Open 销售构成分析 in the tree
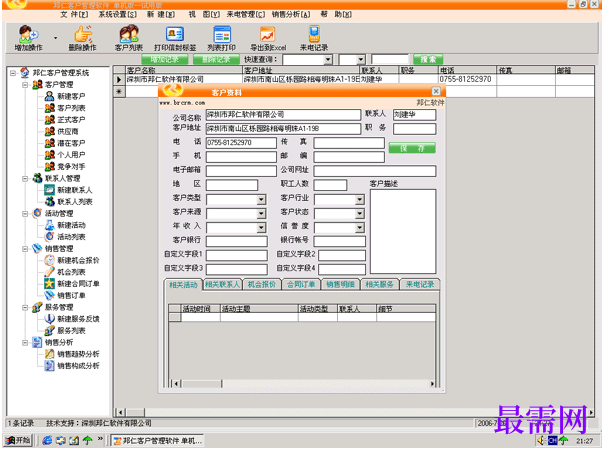The width and height of the screenshot is (606, 451). 78,366
